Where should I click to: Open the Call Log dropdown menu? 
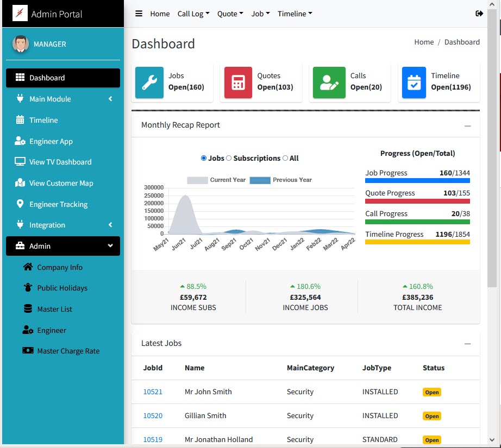point(193,14)
